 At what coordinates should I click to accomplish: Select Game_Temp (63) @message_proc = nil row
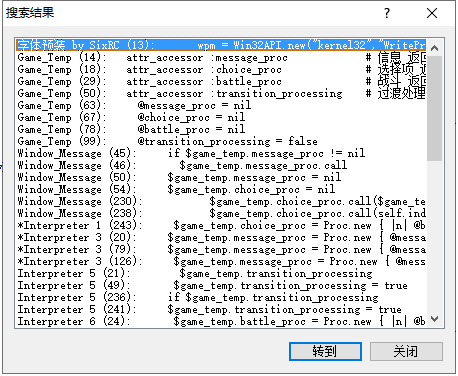pyautogui.click(x=221, y=105)
